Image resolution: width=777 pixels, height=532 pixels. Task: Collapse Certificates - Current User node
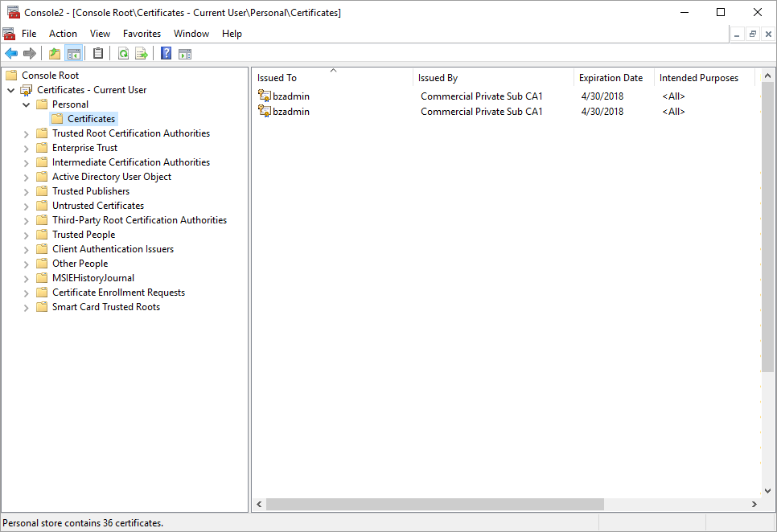(11, 90)
